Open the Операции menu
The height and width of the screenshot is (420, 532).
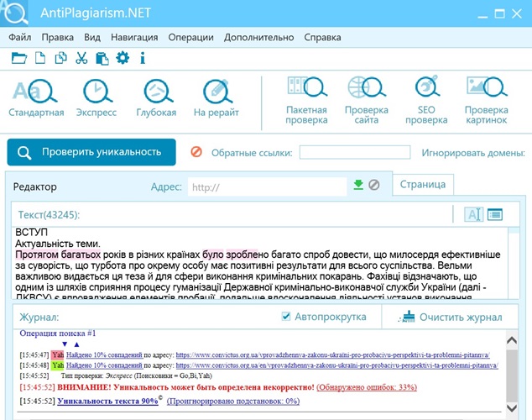click(190, 37)
